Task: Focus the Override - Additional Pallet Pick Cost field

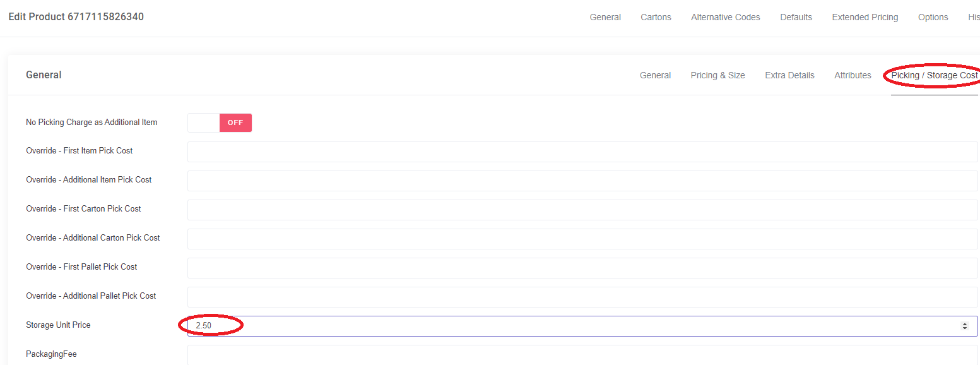Action: point(582,297)
